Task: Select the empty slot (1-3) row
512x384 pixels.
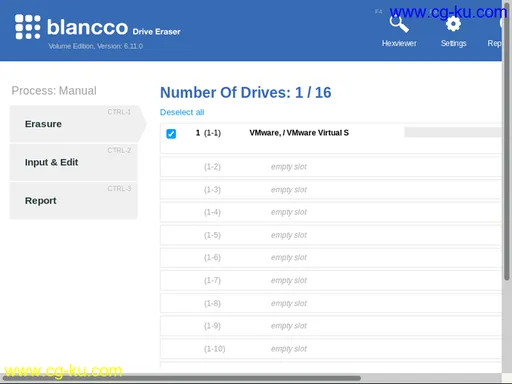Action: 331,190
